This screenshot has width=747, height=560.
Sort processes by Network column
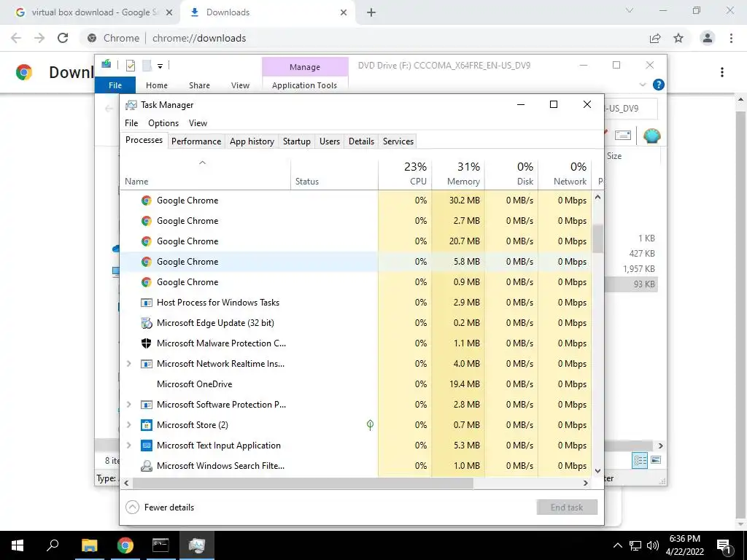[565, 174]
